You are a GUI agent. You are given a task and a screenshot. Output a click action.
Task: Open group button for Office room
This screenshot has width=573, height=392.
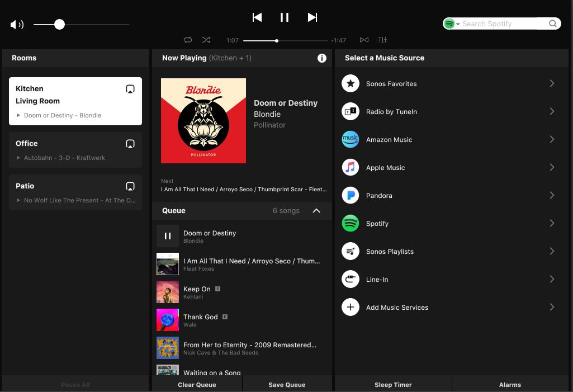point(130,144)
